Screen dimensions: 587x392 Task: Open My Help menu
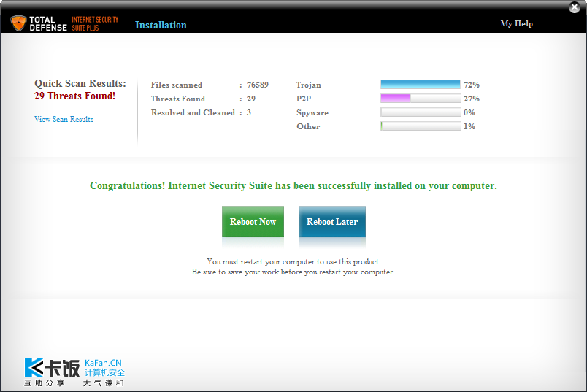click(x=517, y=23)
